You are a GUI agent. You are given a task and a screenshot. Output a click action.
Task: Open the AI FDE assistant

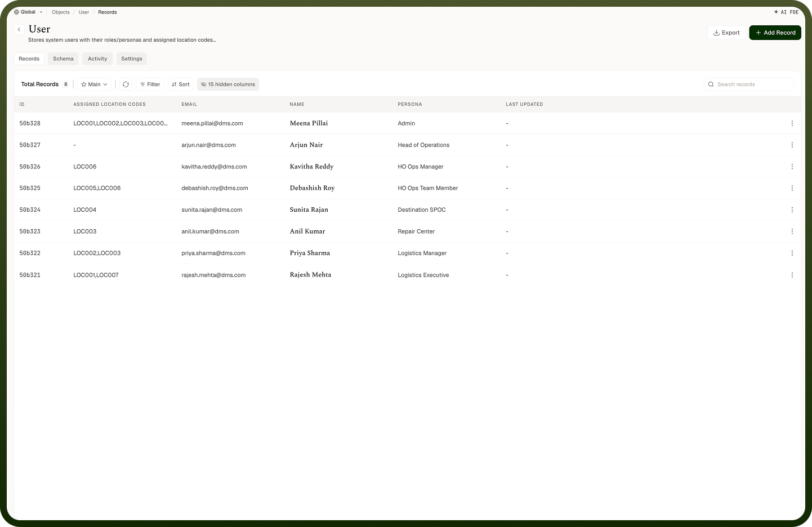[x=786, y=12]
